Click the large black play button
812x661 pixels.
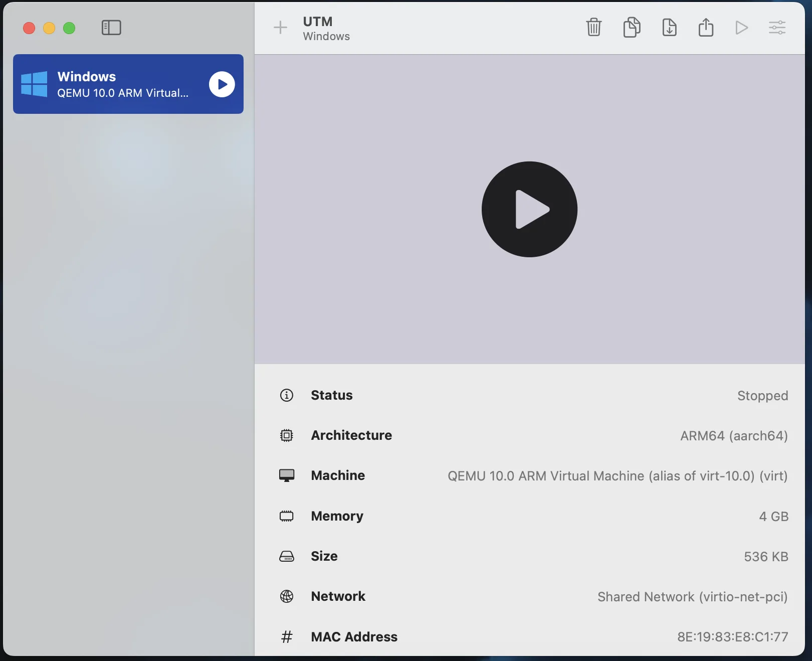(x=529, y=209)
